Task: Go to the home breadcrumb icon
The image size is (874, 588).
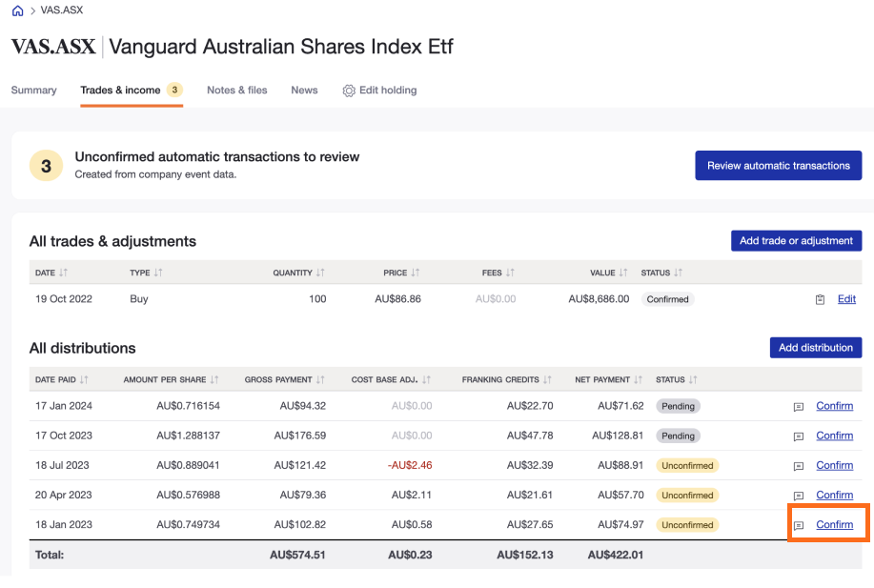Action: (x=18, y=10)
